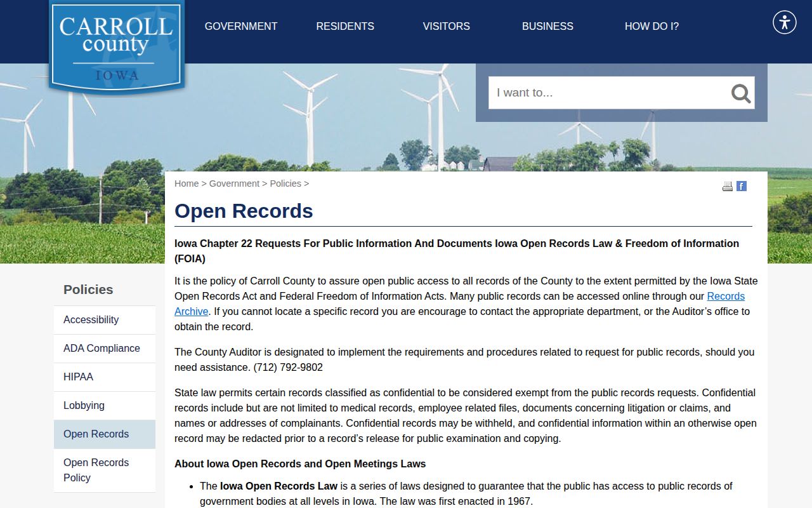Go to Home breadcrumb link
Screen dimensions: 812x508
(187, 184)
